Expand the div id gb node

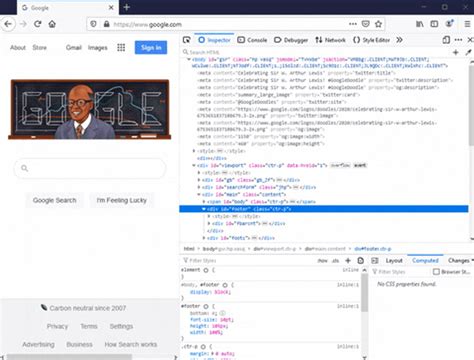tap(199, 180)
